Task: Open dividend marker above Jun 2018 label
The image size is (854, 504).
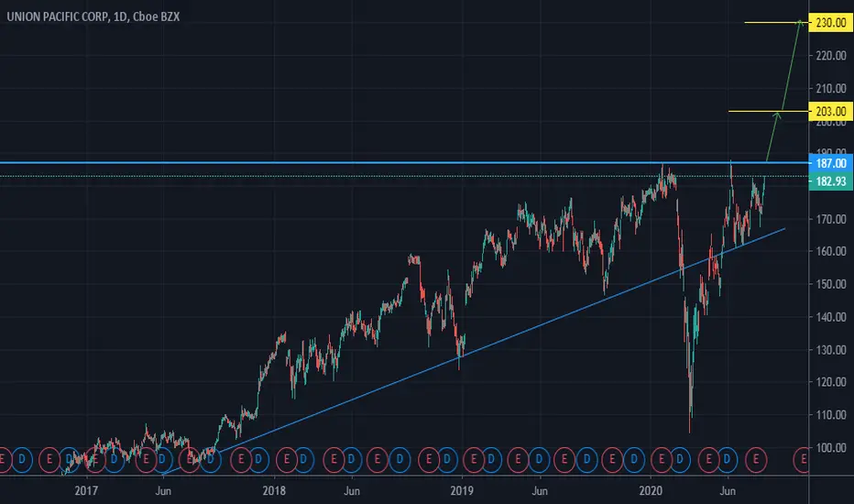Action: pos(351,460)
